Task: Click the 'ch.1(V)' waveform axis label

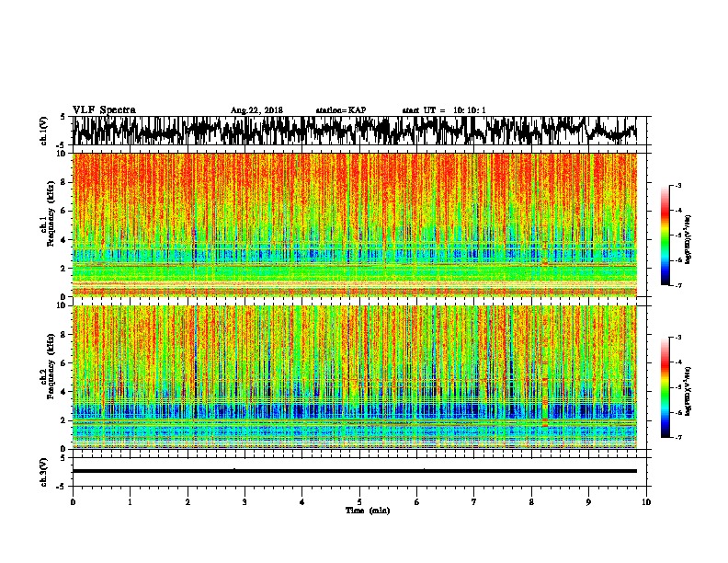Action: tap(44, 130)
